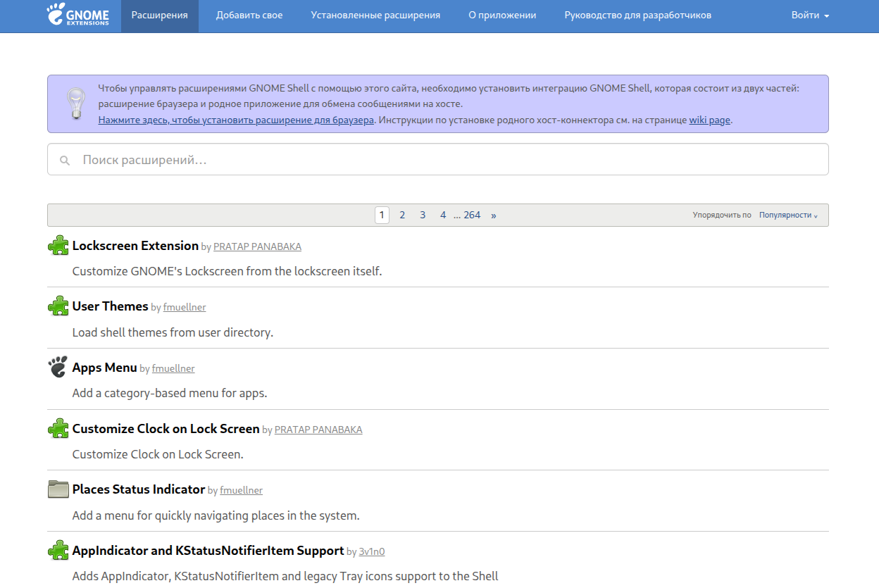The width and height of the screenshot is (879, 588).
Task: Click the User Themes puzzle icon
Action: tap(58, 306)
